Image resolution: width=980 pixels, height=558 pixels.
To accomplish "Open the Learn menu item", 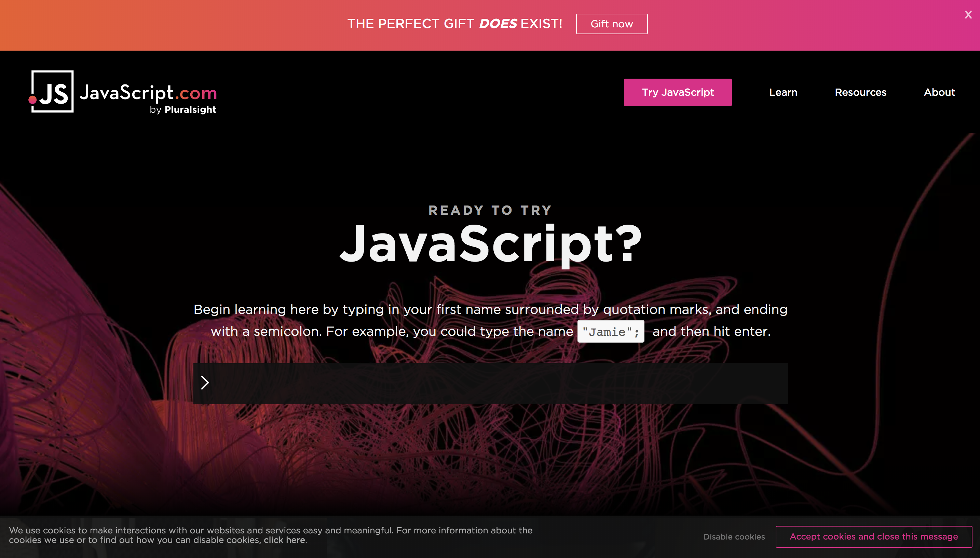I will pyautogui.click(x=783, y=92).
